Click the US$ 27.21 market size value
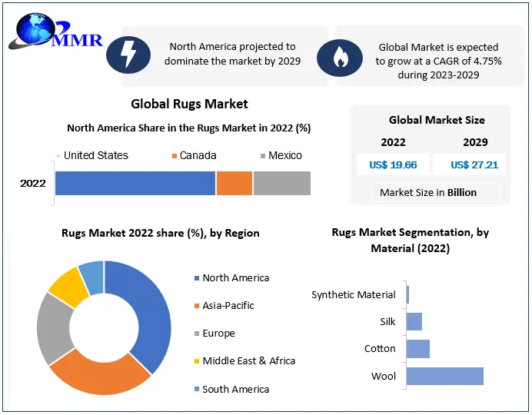532x415 pixels. [x=474, y=164]
